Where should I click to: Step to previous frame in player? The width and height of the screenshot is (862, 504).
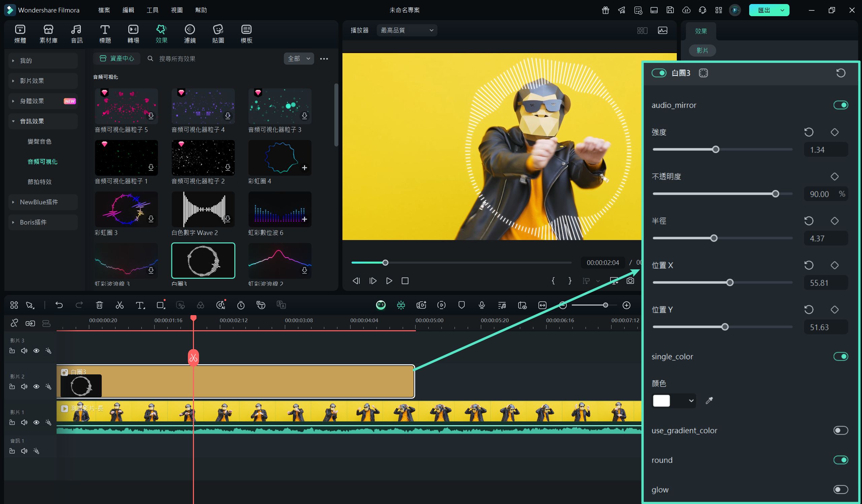(356, 281)
